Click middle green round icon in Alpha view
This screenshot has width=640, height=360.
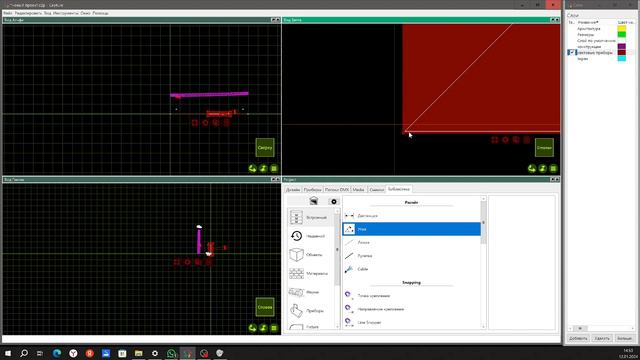(263, 168)
